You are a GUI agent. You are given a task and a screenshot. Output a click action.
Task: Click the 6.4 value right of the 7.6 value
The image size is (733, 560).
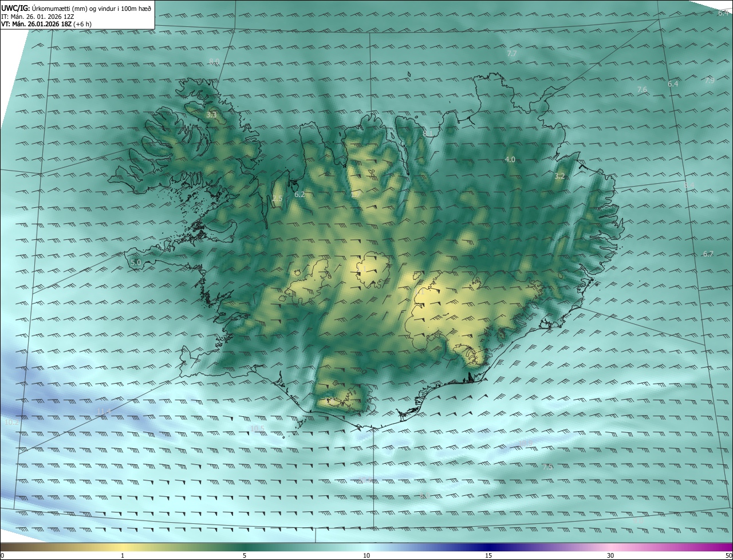[x=673, y=84]
